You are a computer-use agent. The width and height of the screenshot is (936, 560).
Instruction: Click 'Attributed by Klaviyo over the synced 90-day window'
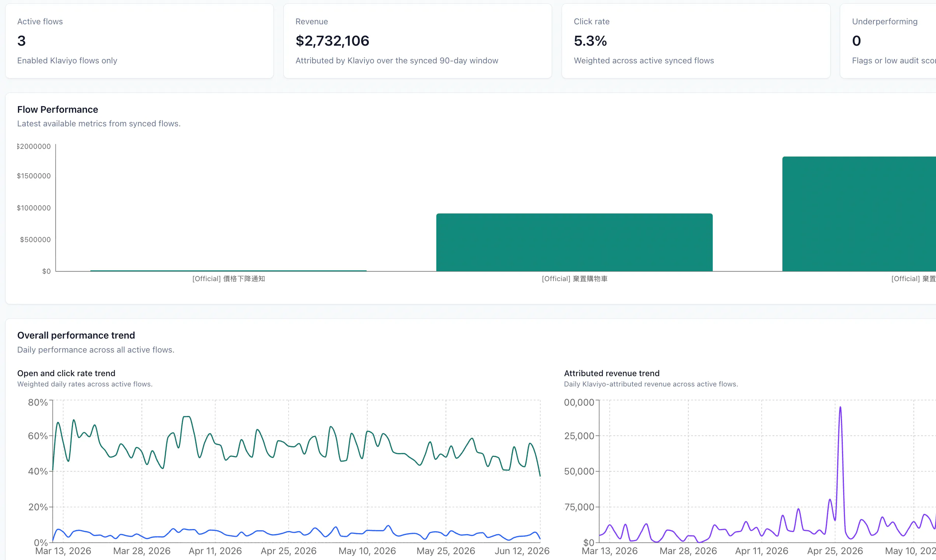point(397,60)
